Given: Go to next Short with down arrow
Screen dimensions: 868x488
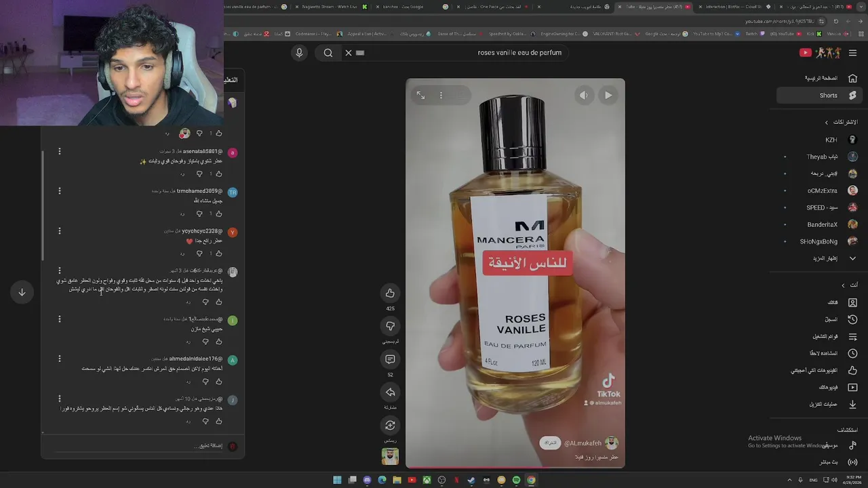Looking at the screenshot, I should click(22, 292).
